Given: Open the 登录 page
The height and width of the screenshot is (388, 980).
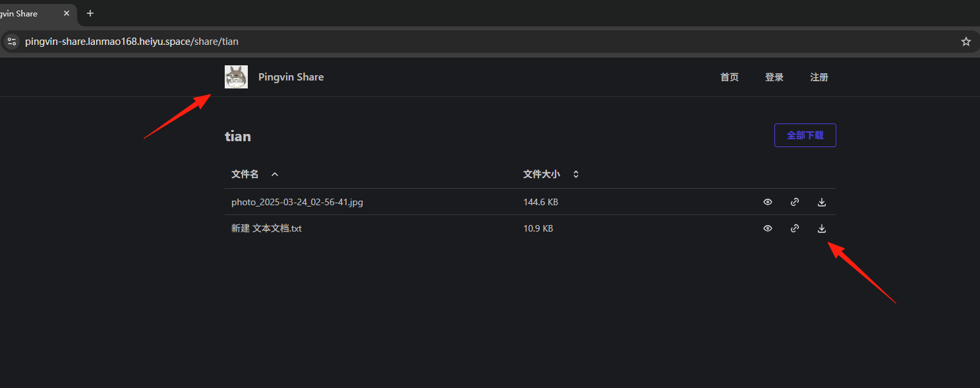Looking at the screenshot, I should coord(774,77).
